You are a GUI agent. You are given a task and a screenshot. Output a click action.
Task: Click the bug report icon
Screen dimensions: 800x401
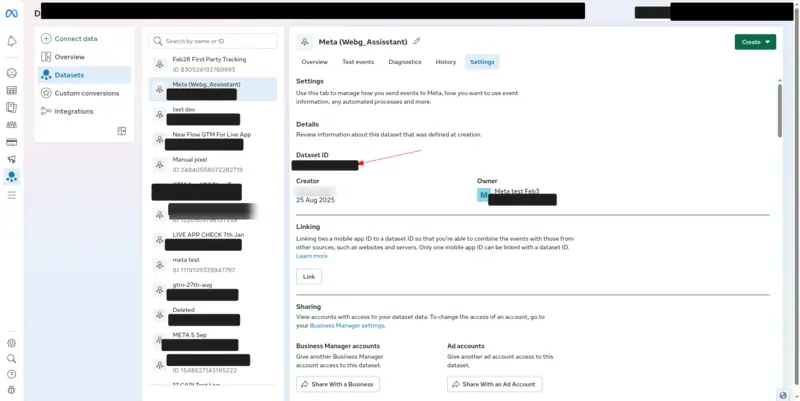[x=11, y=390]
